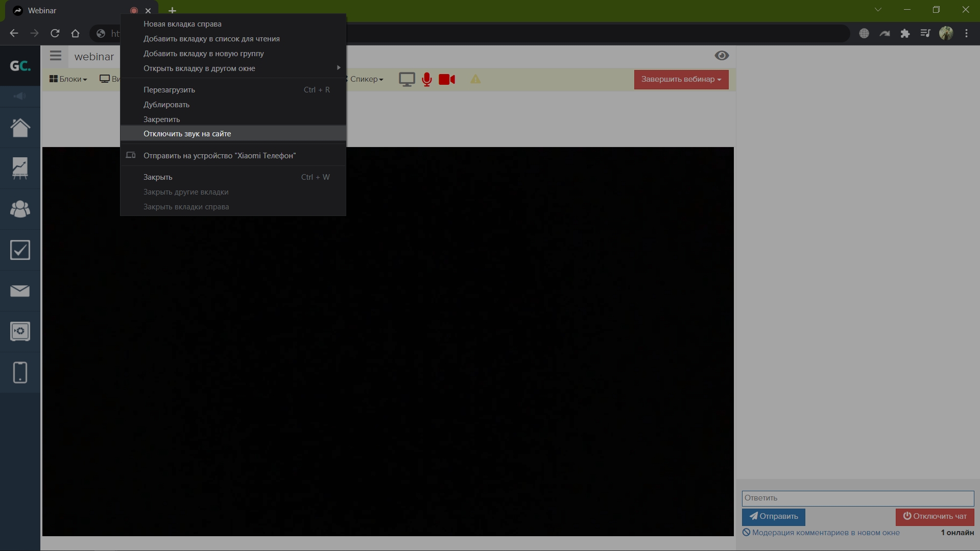Toggle the red microphone in webinar toolbar

[x=427, y=79]
